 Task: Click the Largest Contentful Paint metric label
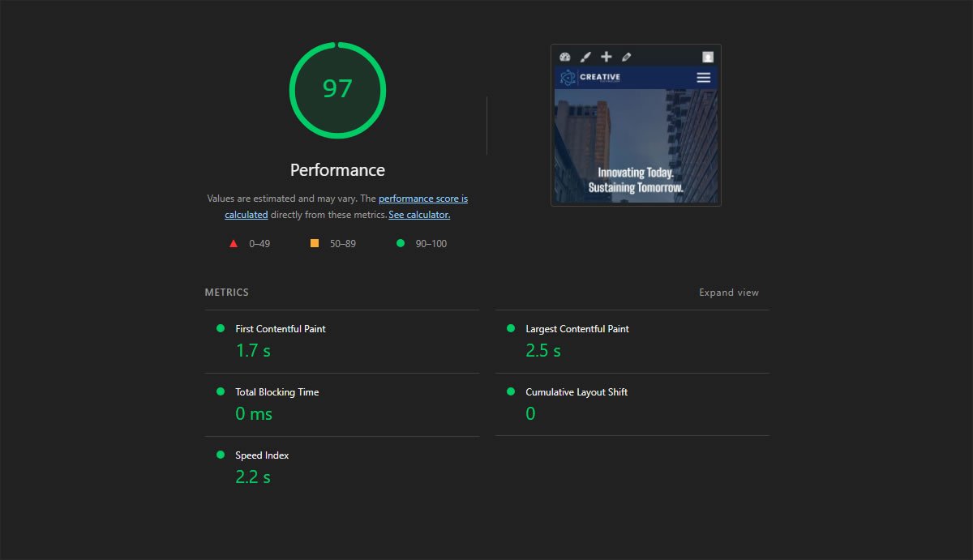coord(577,329)
